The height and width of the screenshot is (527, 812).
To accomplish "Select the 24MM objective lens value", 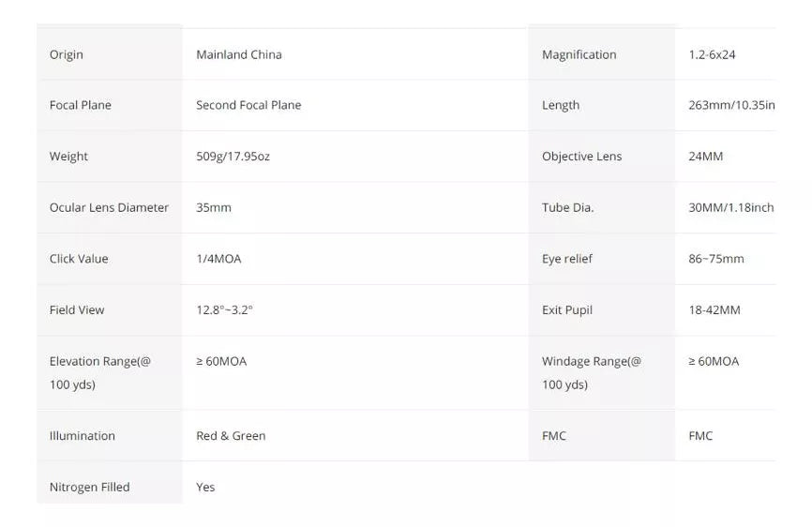I will [705, 157].
